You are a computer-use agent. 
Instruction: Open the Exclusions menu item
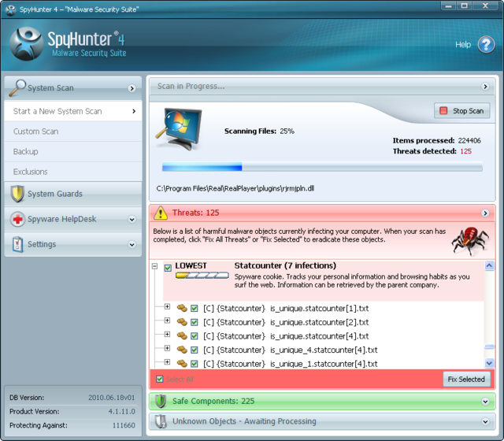73,172
